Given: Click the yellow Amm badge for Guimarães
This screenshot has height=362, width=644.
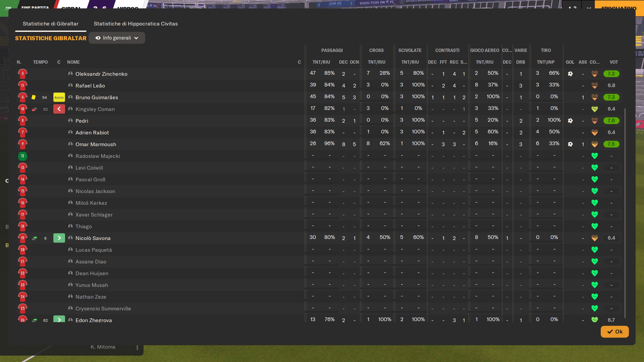Looking at the screenshot, I should (59, 97).
